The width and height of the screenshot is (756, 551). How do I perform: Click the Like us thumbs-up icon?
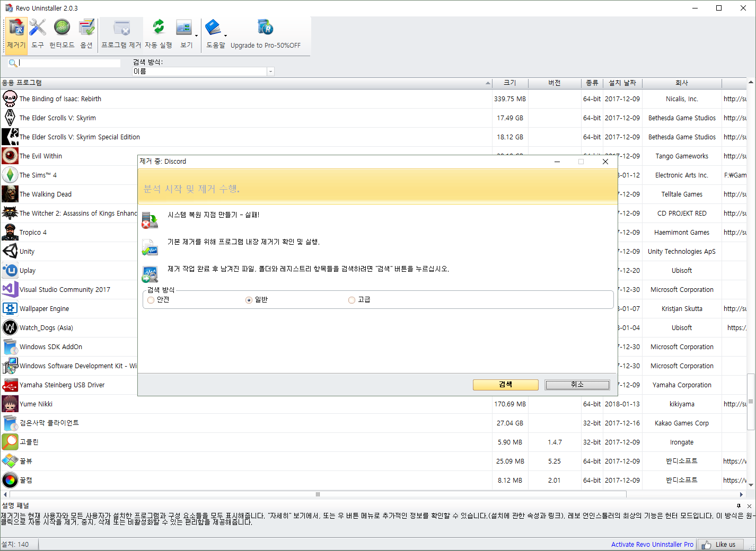706,545
